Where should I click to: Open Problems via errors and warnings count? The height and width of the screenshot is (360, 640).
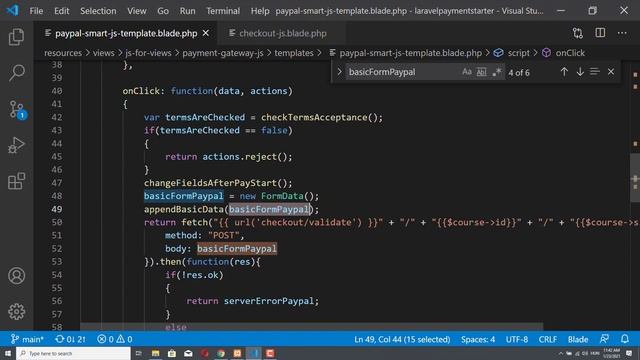point(115,339)
